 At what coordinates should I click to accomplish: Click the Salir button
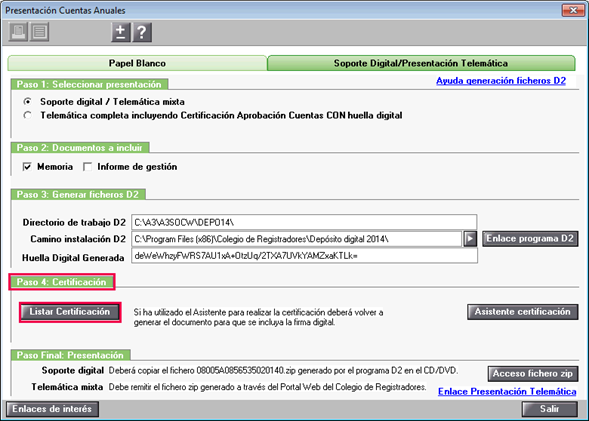550,409
